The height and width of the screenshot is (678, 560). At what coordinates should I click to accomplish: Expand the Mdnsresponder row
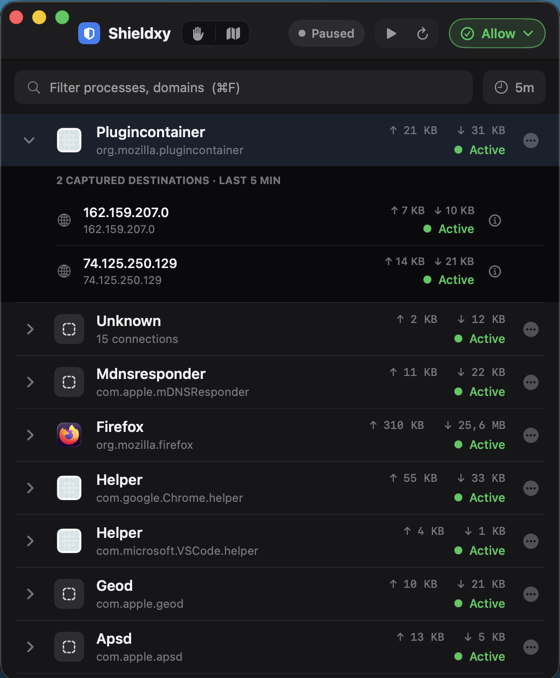pos(30,382)
